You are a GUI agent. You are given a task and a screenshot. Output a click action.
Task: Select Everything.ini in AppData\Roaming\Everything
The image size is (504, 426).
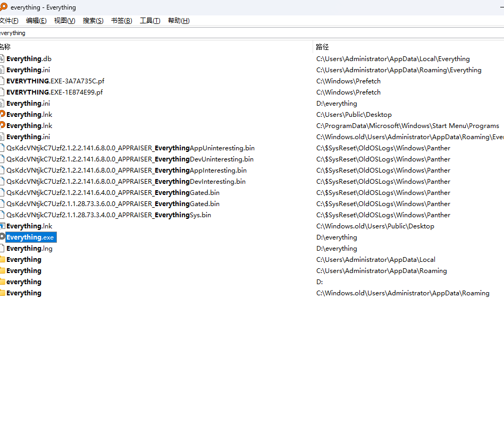click(x=28, y=70)
